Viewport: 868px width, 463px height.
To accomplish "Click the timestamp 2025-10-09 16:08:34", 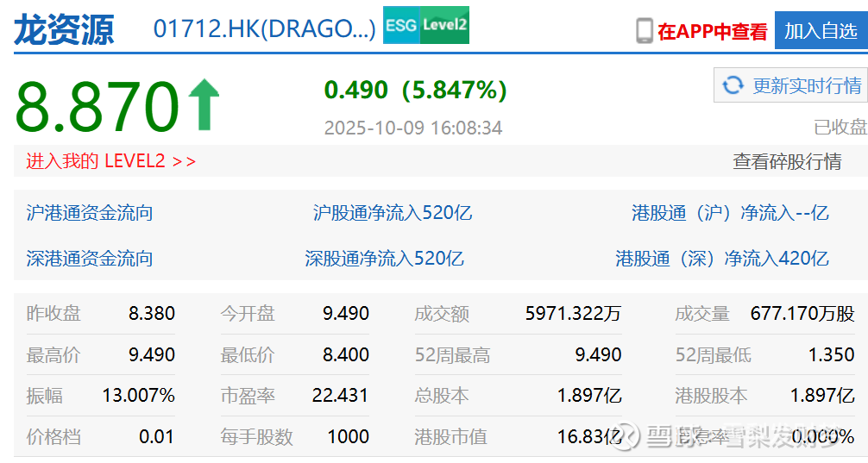I will pyautogui.click(x=413, y=128).
